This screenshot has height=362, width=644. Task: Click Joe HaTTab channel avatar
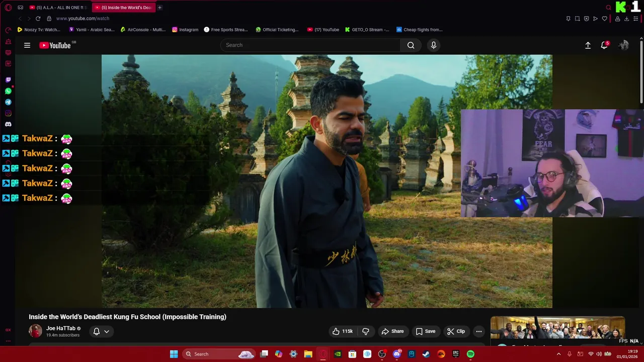point(35,331)
